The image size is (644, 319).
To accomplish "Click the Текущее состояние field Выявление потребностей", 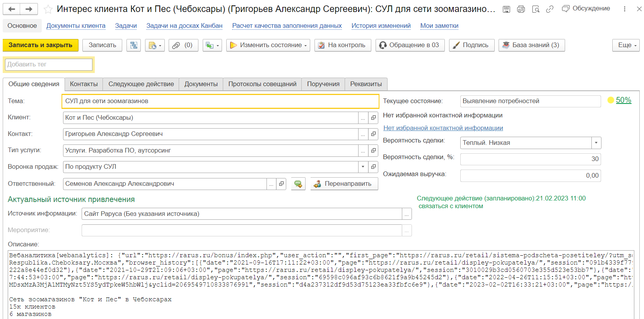I will (x=531, y=101).
